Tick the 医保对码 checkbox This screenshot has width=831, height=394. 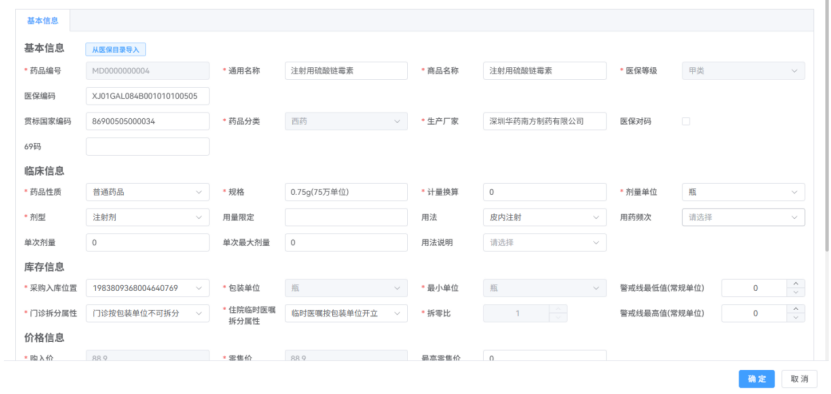pos(686,121)
